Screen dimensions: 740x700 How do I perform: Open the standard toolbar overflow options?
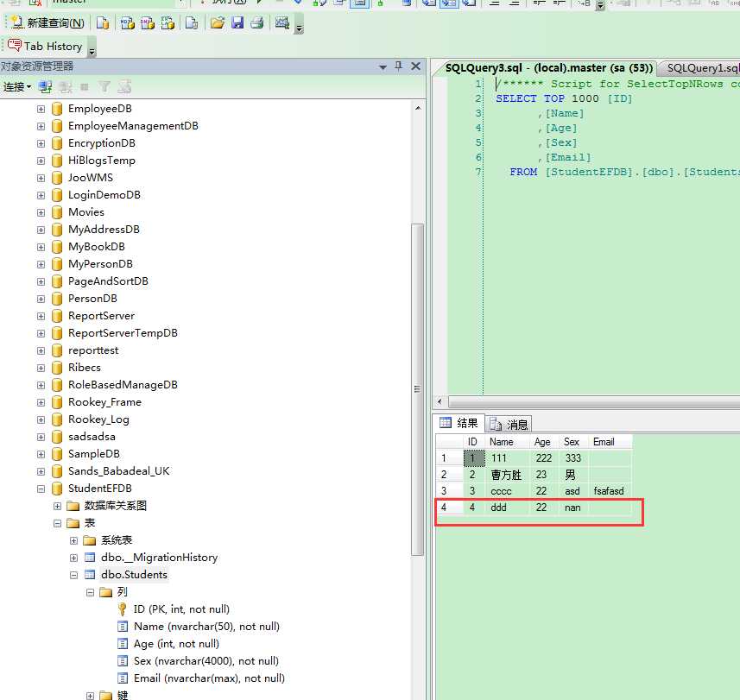pos(299,24)
